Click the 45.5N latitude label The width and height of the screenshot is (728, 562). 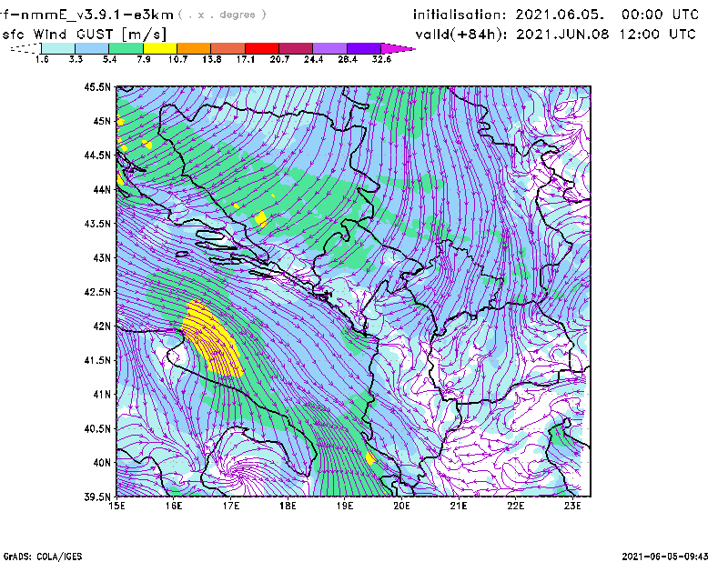point(97,86)
